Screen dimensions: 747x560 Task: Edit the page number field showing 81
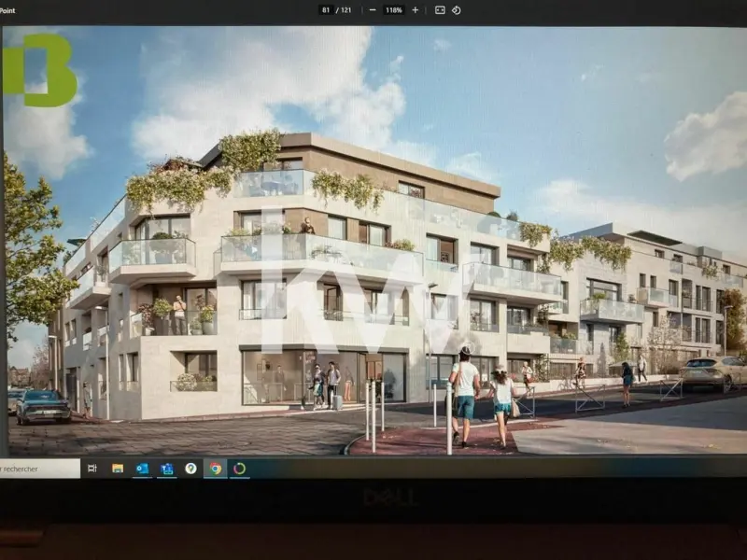(x=326, y=9)
